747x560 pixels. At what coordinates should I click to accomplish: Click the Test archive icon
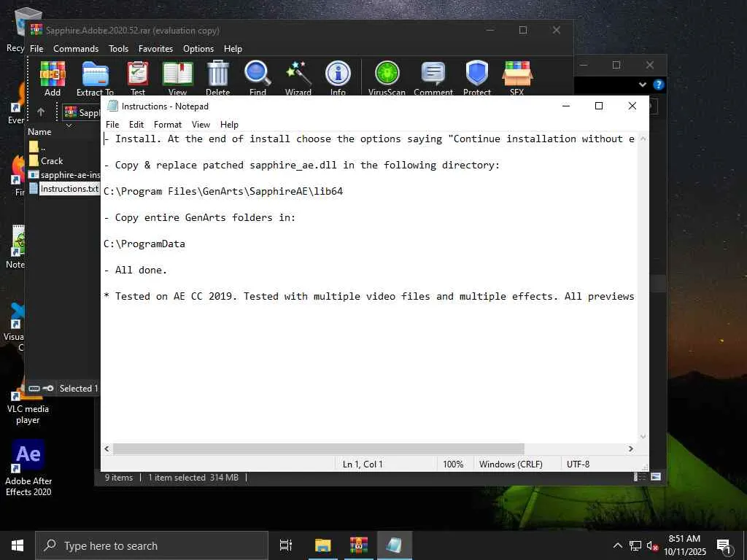point(138,75)
